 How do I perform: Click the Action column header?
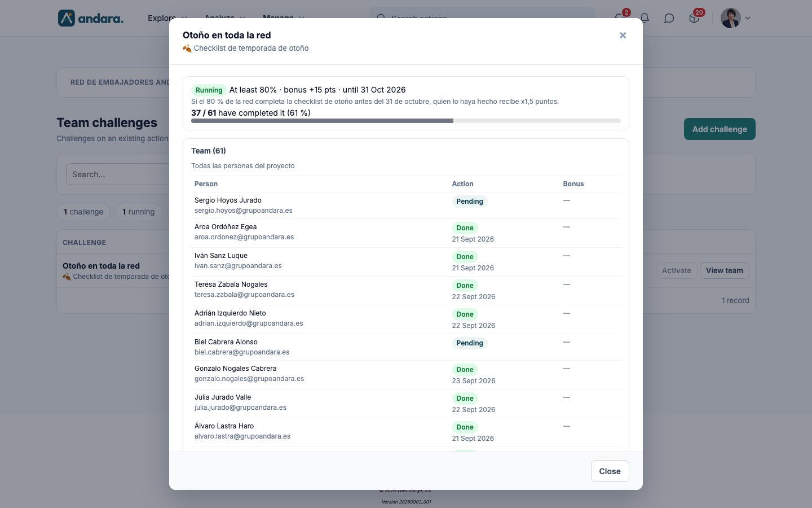(x=462, y=184)
